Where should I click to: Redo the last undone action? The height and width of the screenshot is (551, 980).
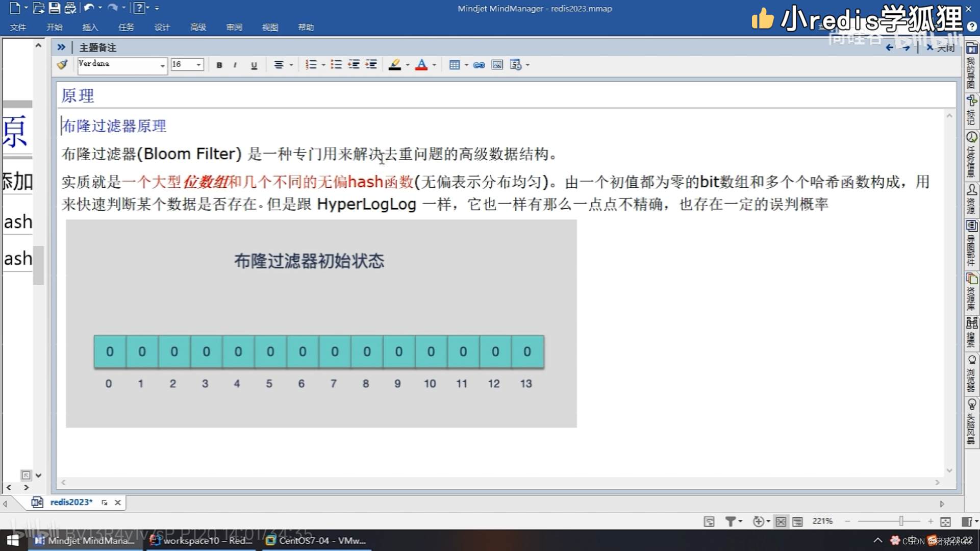(x=113, y=8)
